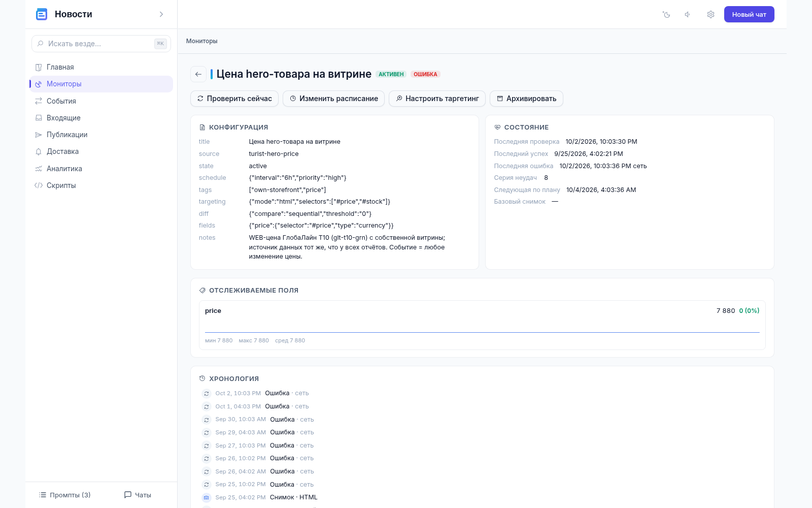Start a chat with Новый чат button
This screenshot has width=812, height=508.
click(x=749, y=14)
